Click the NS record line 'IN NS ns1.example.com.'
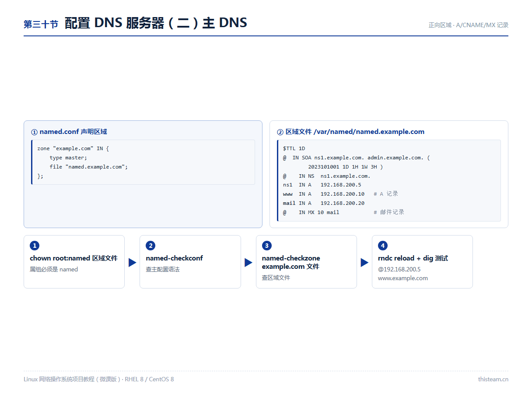The height and width of the screenshot is (394, 532). pos(327,176)
